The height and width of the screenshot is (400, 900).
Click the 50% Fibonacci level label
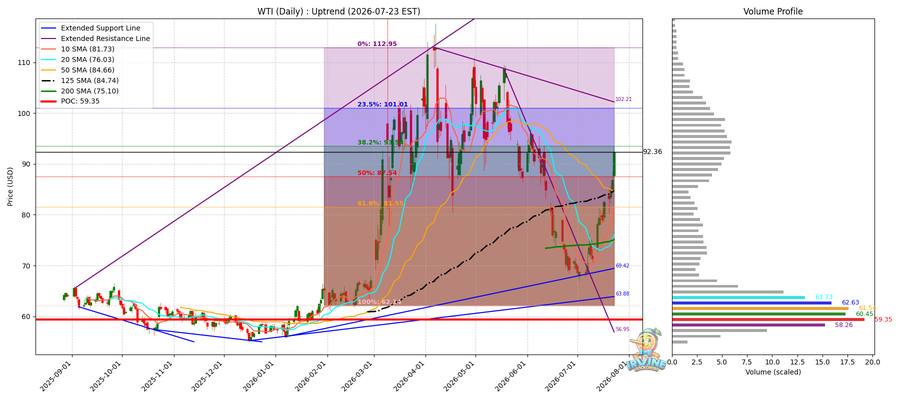(x=378, y=172)
